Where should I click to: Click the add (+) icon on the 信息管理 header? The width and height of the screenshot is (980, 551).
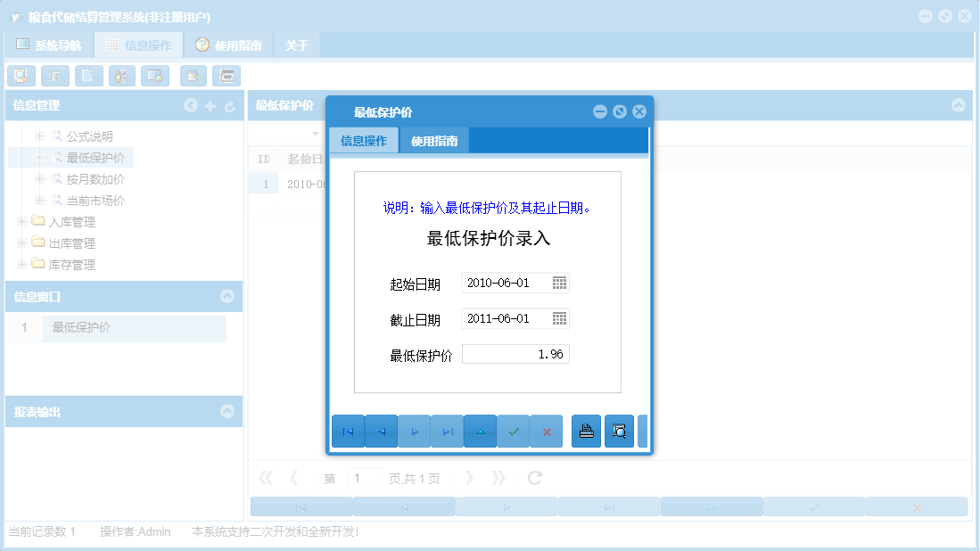pyautogui.click(x=210, y=105)
